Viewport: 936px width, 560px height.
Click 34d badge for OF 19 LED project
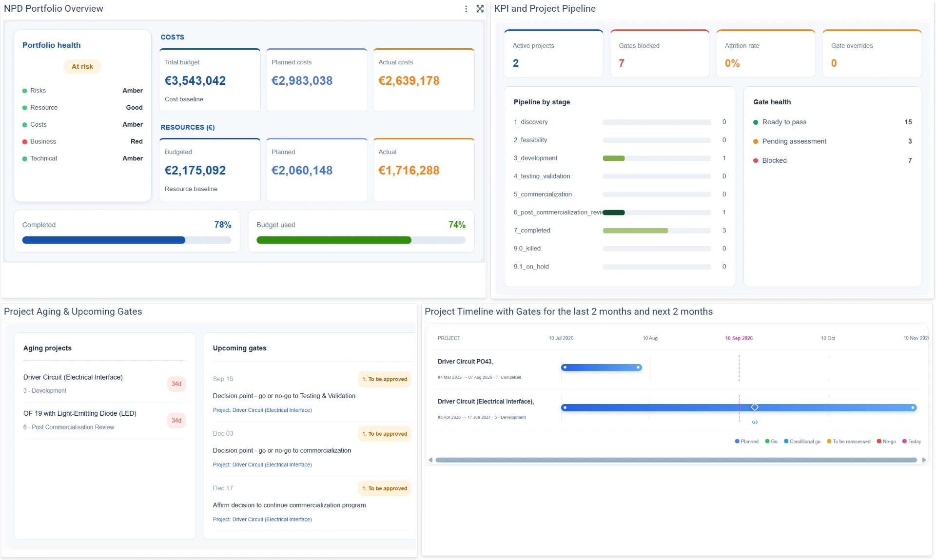point(176,421)
